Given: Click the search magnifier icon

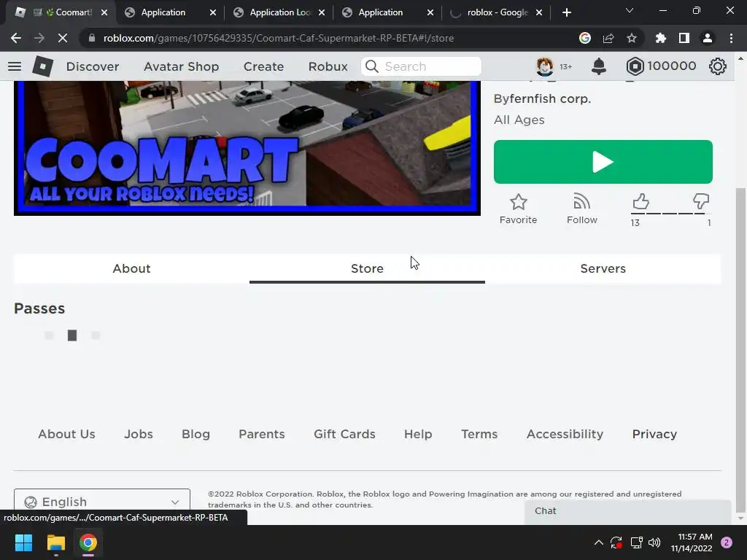Looking at the screenshot, I should 371,66.
